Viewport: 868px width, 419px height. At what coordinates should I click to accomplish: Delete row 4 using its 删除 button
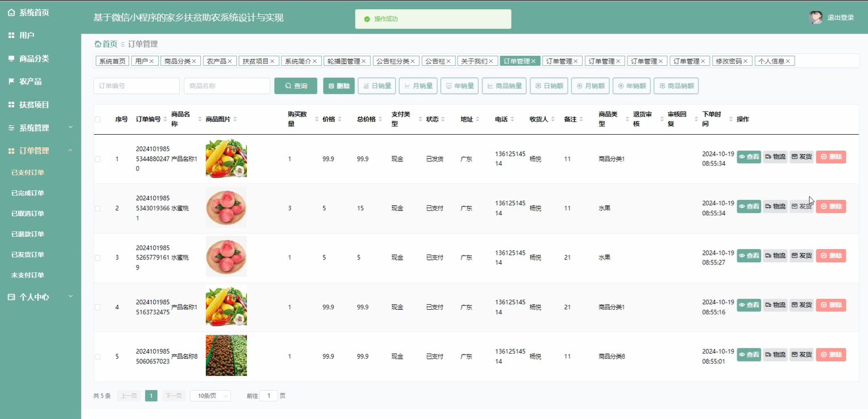click(831, 305)
